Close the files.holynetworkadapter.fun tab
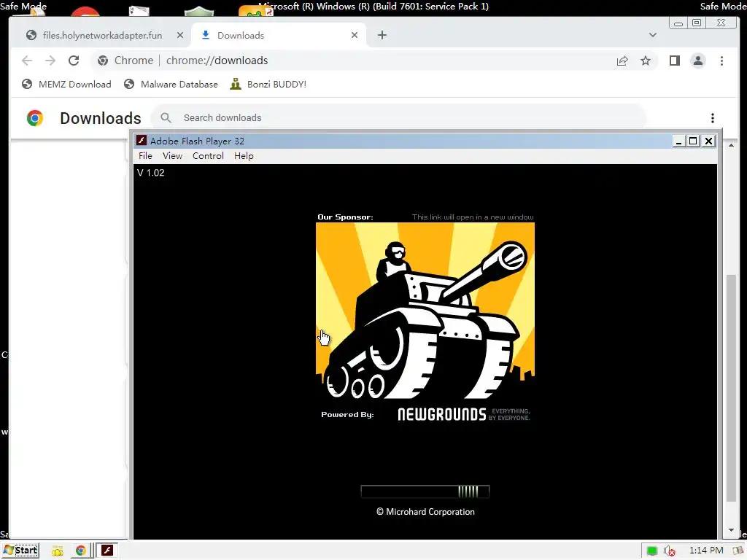747x560 pixels. point(180,35)
